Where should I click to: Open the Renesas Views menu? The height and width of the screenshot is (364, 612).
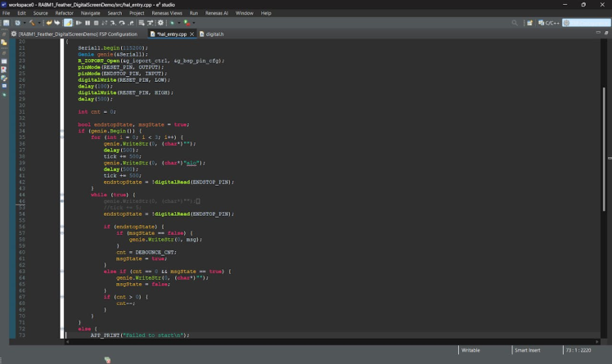(x=167, y=13)
